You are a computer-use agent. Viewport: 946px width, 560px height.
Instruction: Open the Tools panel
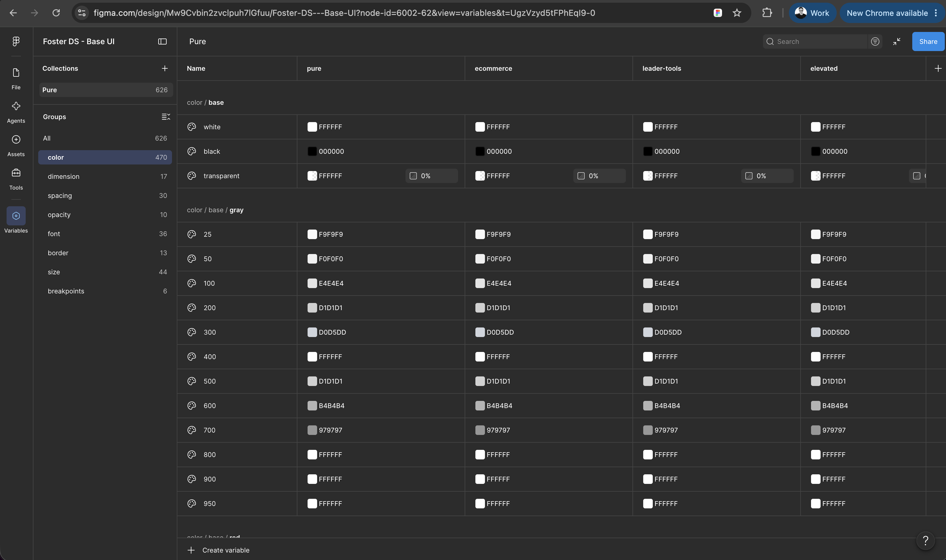pos(16,179)
